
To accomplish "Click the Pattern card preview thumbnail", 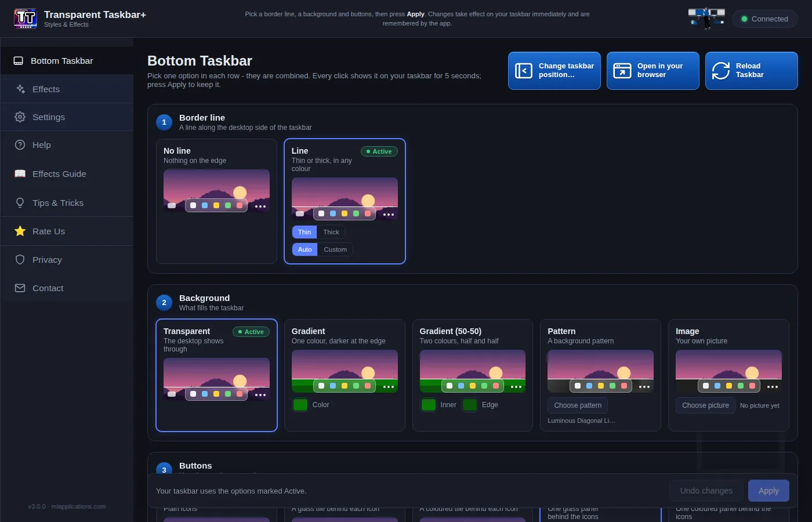I will (x=600, y=371).
